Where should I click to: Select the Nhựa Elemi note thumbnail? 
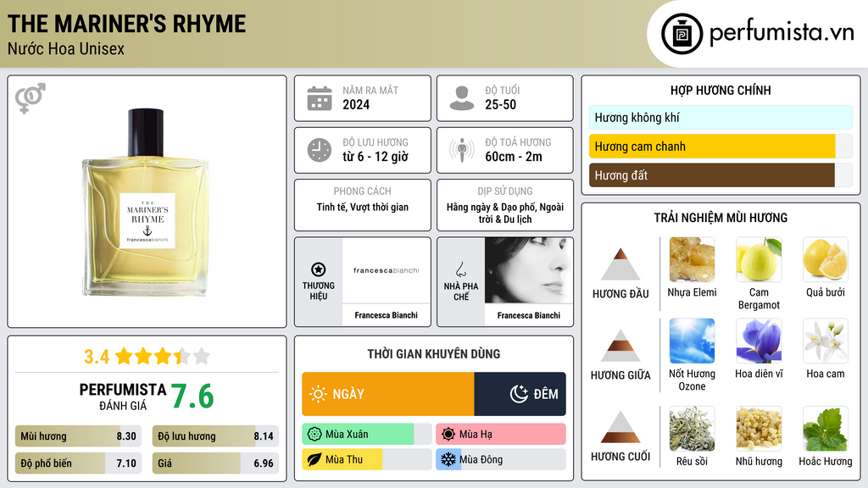click(692, 259)
